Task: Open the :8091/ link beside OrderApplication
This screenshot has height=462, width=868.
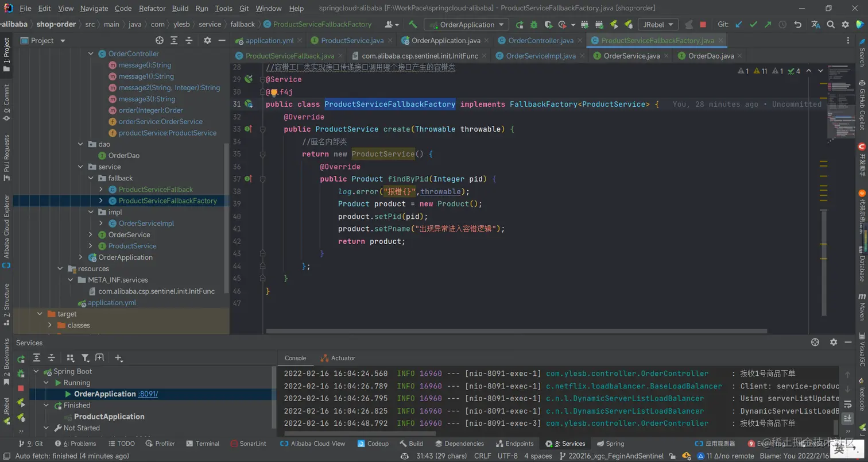Action: 148,394
